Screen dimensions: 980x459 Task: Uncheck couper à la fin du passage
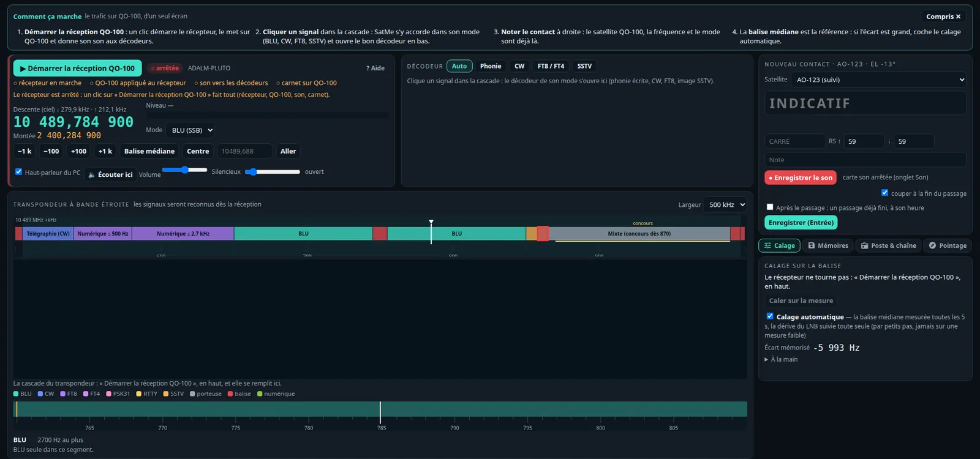pyautogui.click(x=884, y=193)
